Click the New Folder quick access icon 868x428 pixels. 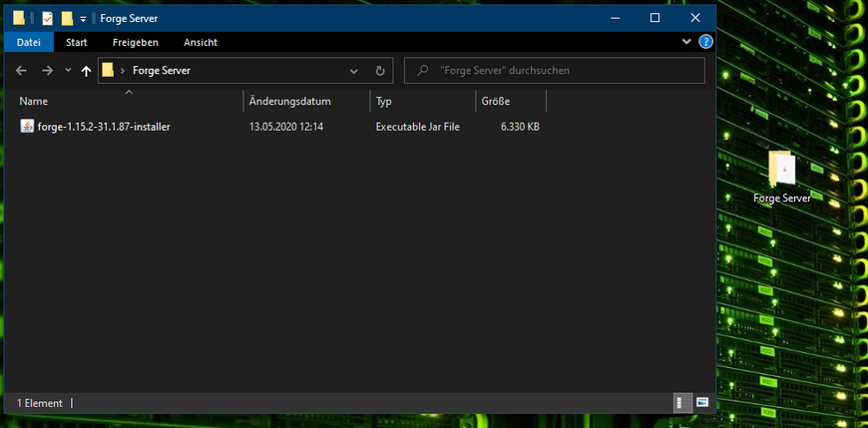pos(67,18)
